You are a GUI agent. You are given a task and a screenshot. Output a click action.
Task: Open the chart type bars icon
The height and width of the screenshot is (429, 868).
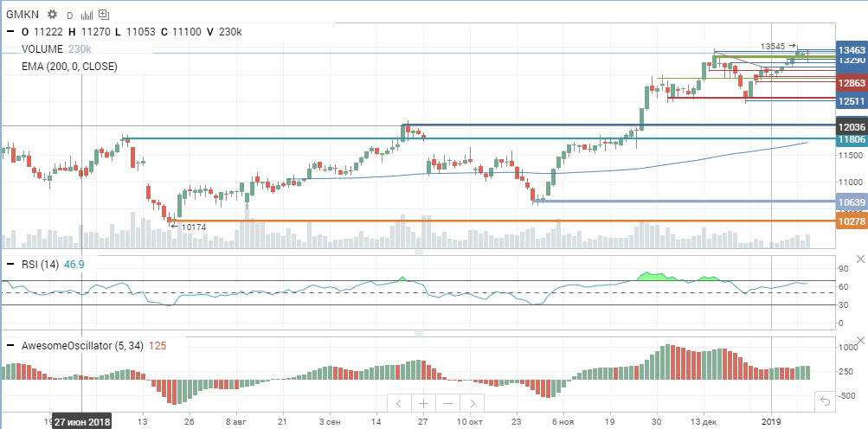coord(87,16)
